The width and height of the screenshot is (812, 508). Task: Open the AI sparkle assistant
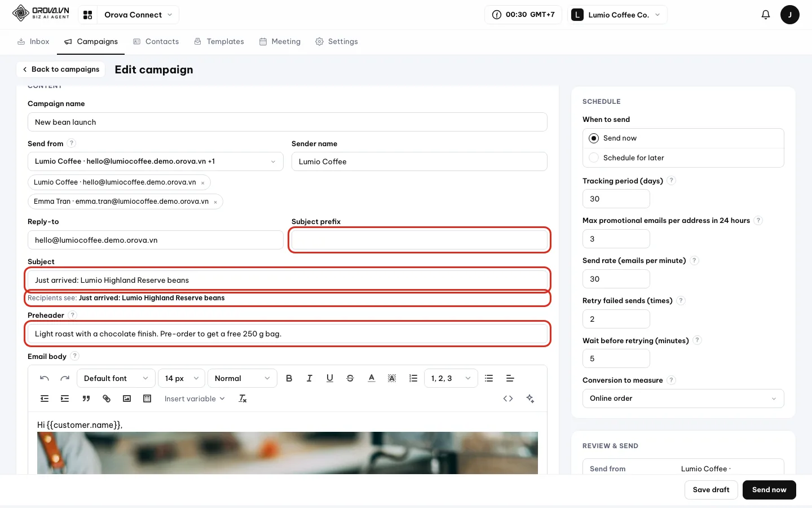(x=530, y=398)
